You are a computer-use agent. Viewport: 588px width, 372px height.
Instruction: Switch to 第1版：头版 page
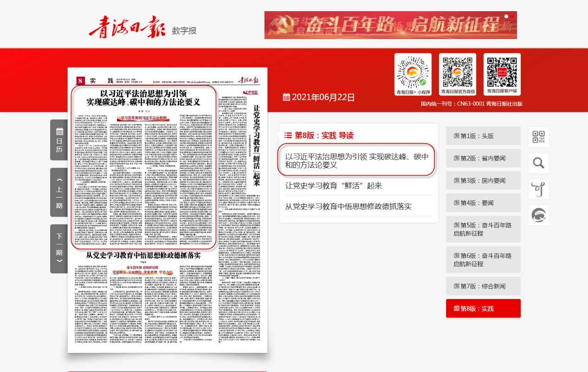click(483, 136)
